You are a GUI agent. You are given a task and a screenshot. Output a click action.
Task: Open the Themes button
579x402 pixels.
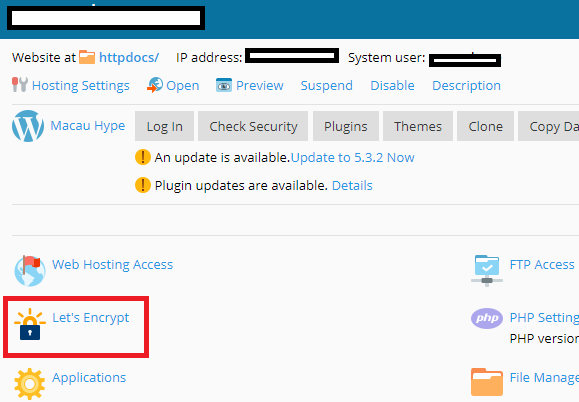pyautogui.click(x=418, y=126)
